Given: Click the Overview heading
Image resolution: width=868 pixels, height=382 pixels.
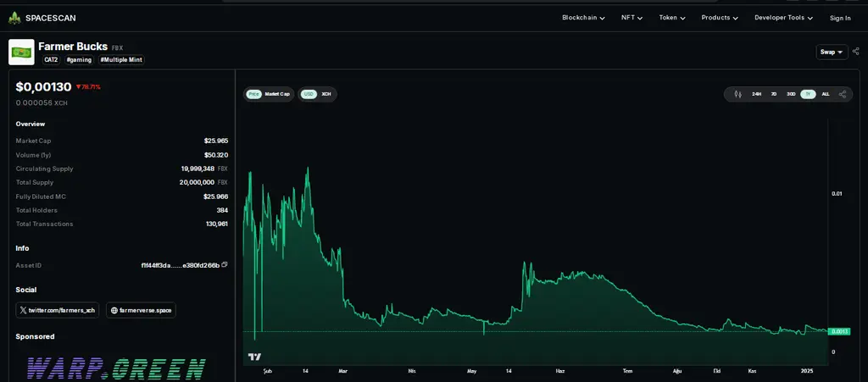Looking at the screenshot, I should pos(31,124).
